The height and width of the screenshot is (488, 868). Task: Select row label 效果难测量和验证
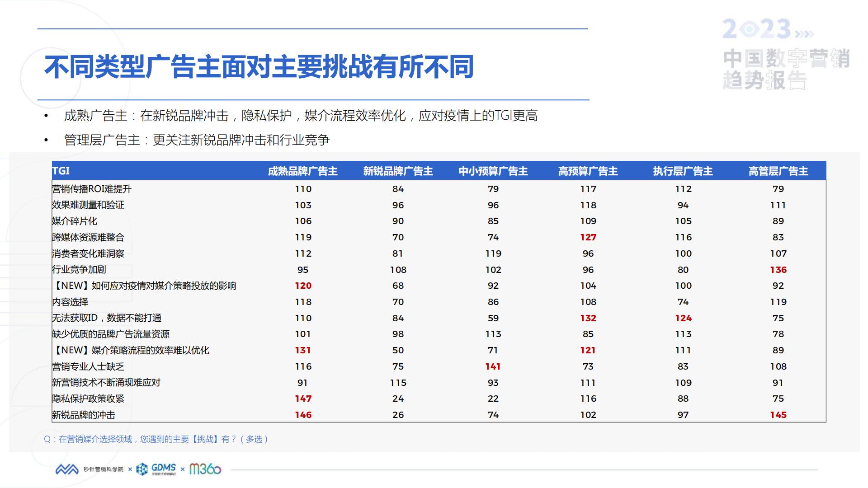click(x=88, y=205)
